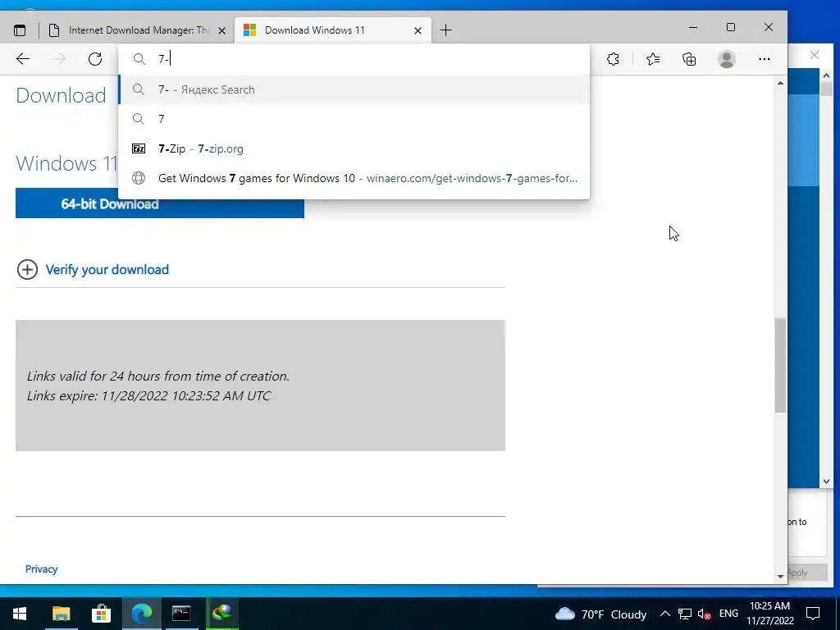Choose the '7' search suggestion

click(x=354, y=119)
